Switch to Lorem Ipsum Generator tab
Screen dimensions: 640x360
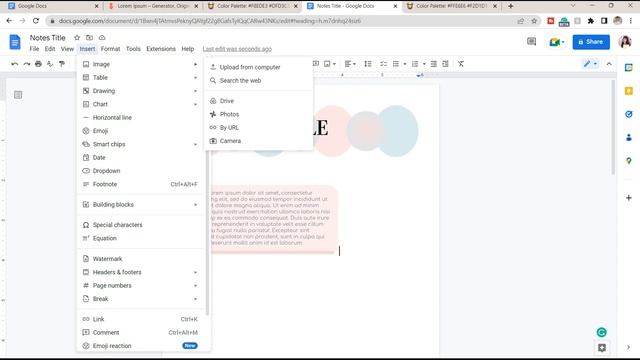(x=153, y=6)
